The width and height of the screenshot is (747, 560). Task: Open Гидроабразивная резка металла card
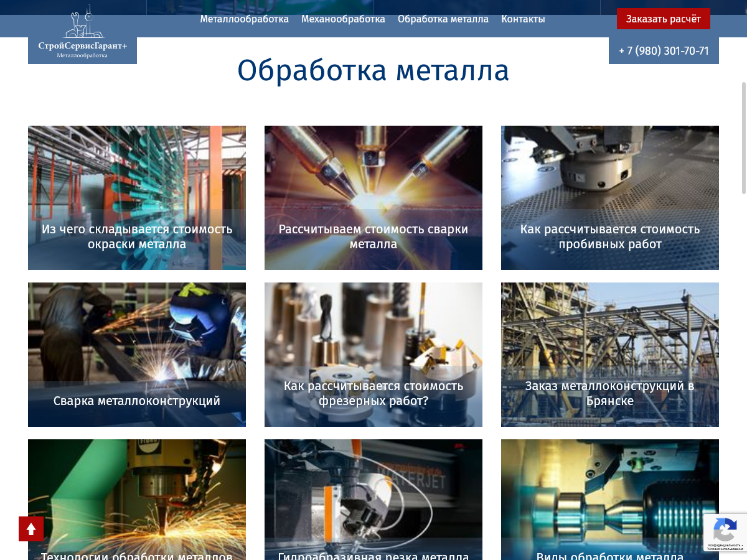click(374, 498)
